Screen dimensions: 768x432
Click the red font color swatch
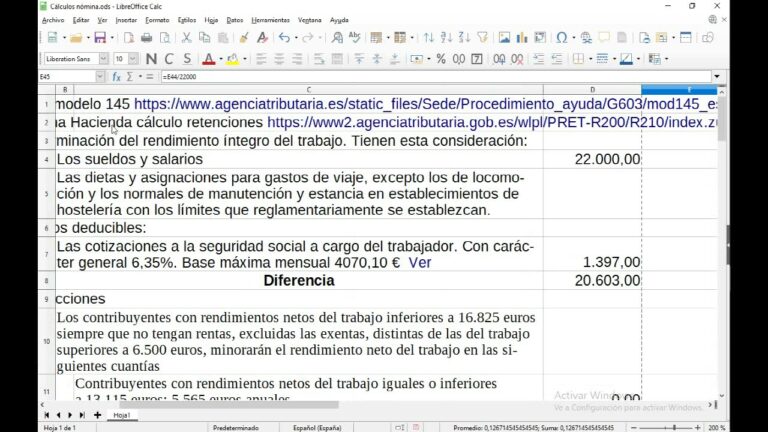pyautogui.click(x=209, y=59)
